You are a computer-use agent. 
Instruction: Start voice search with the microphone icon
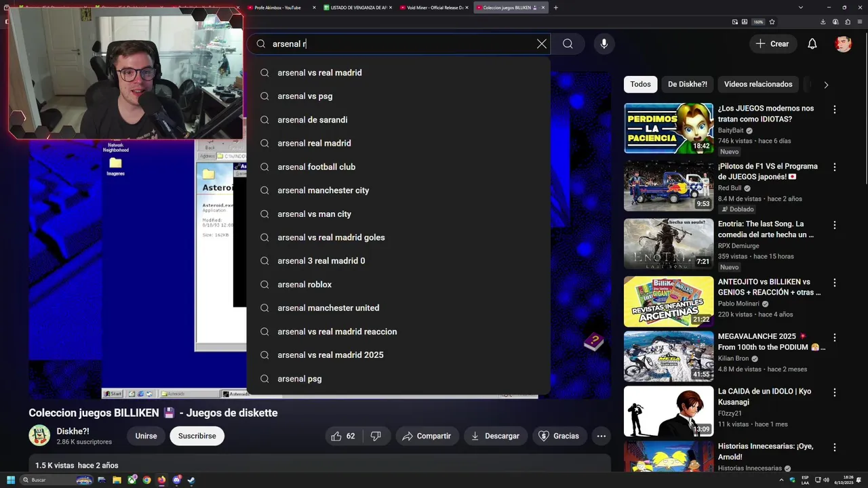tap(604, 44)
